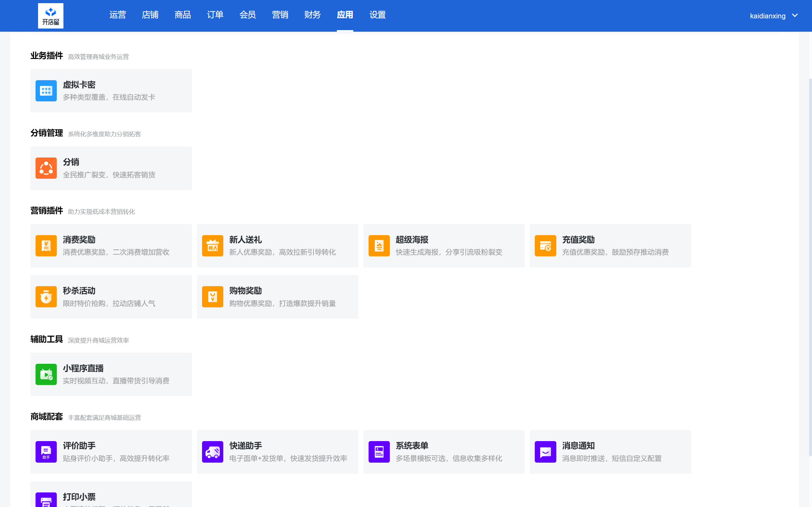Click the 秒杀活动 stopwatch icon
Image resolution: width=812 pixels, height=507 pixels.
click(x=46, y=297)
